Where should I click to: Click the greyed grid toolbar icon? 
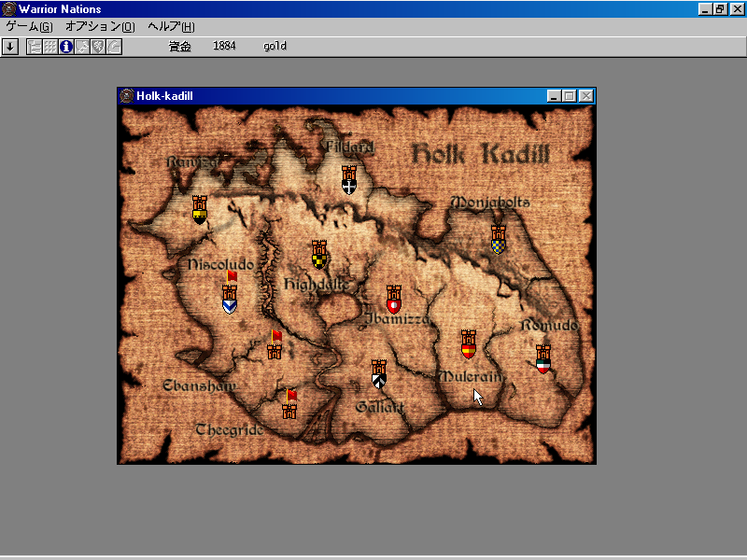[x=50, y=47]
